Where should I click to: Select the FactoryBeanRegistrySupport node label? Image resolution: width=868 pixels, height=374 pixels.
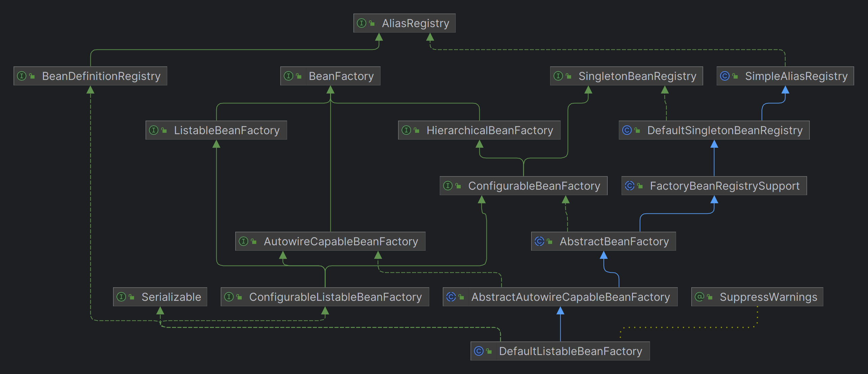(x=725, y=186)
